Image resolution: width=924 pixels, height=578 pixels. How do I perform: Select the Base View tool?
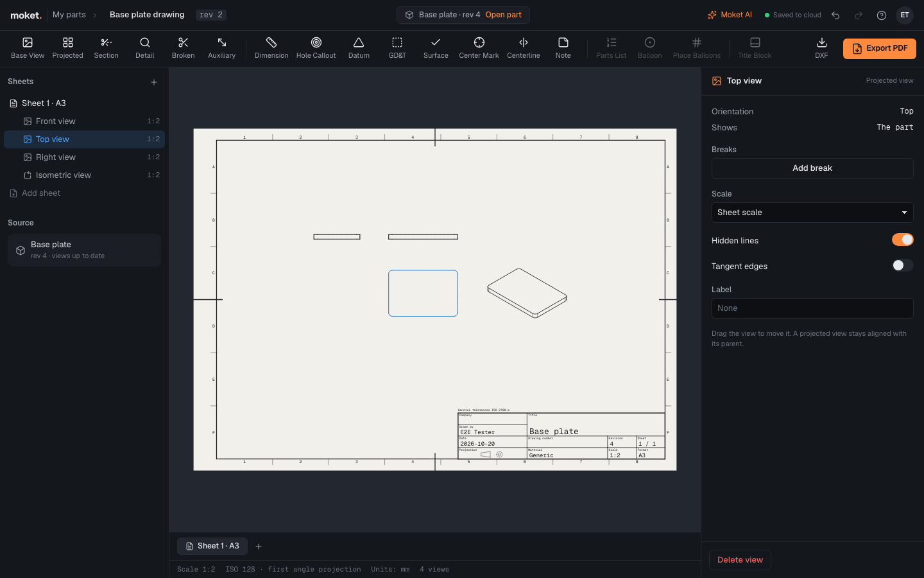28,48
